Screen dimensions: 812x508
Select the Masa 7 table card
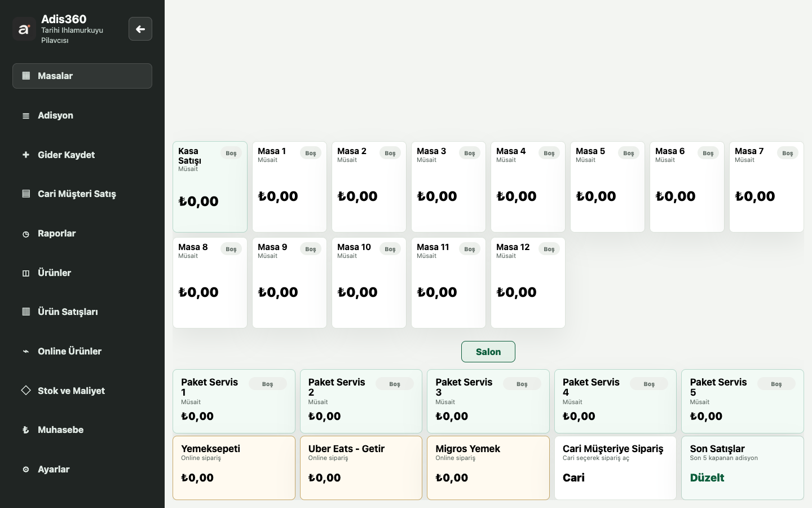(x=766, y=187)
